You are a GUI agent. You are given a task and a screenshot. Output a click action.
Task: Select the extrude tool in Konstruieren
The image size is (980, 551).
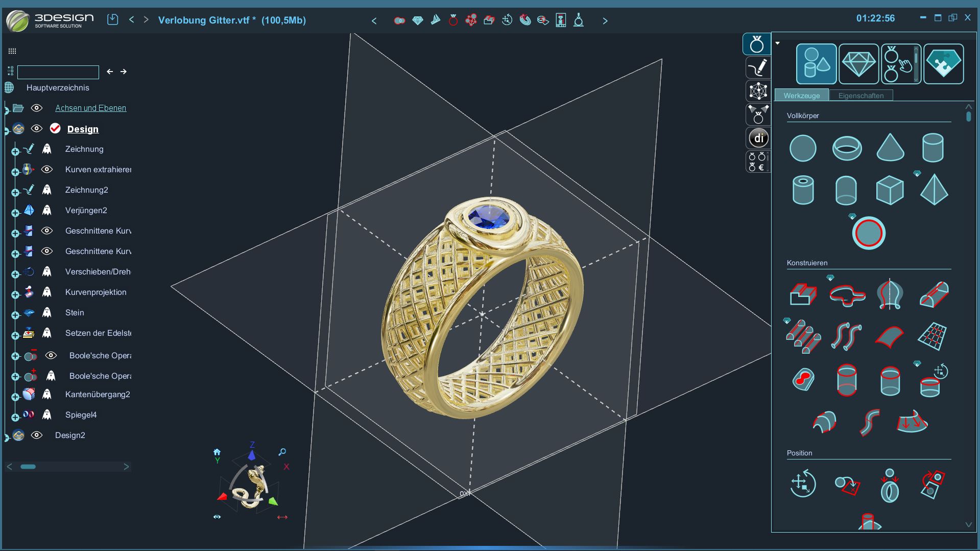tap(803, 294)
